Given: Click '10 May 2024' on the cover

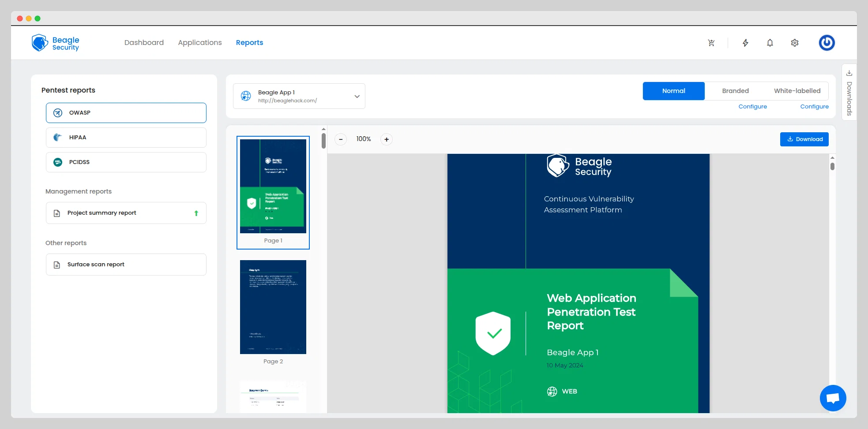Looking at the screenshot, I should click(565, 366).
